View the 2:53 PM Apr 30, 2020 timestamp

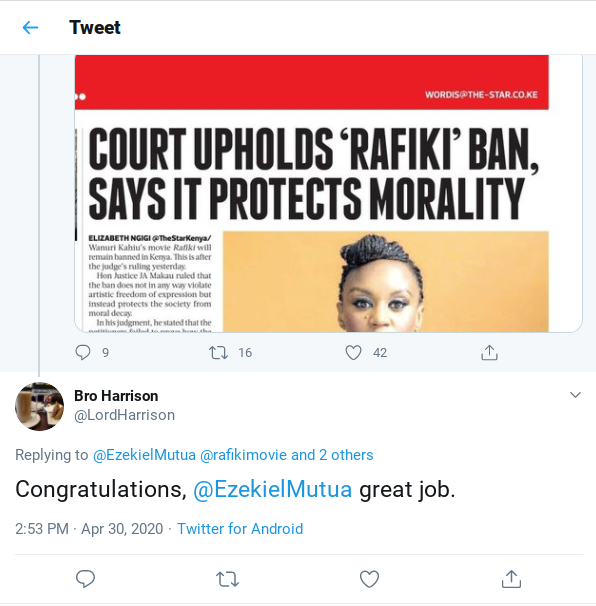pos(89,529)
